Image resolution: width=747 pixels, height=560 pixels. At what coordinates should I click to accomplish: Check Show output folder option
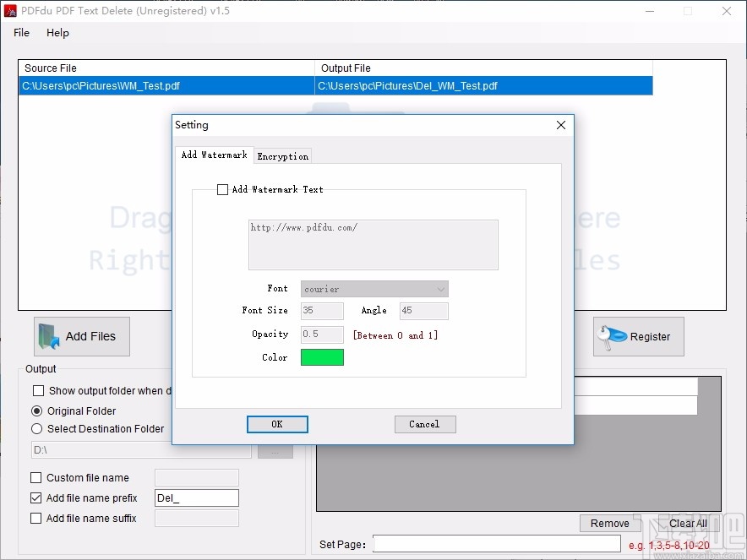pos(36,391)
